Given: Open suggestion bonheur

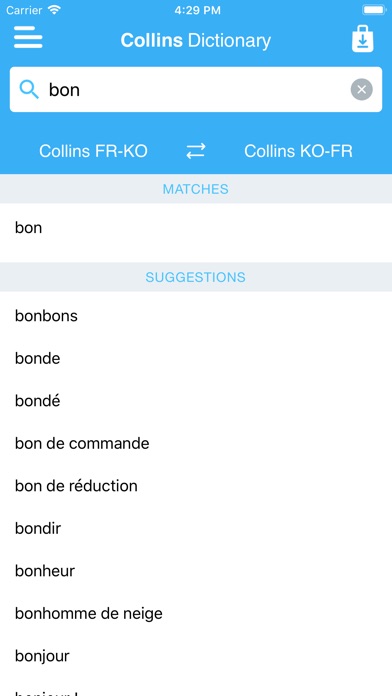Looking at the screenshot, I should pyautogui.click(x=196, y=571).
